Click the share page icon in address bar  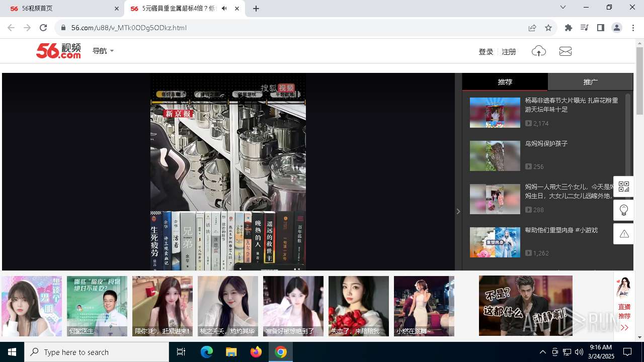point(532,28)
